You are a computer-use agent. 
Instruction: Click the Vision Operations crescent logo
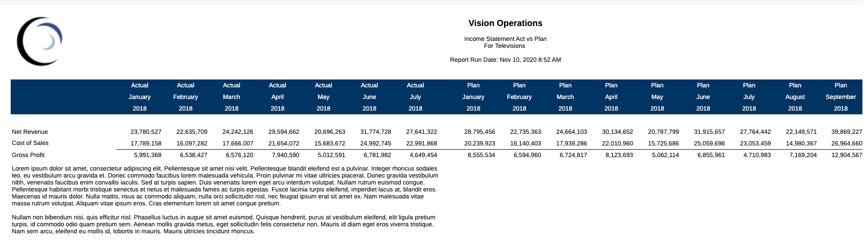(39, 41)
